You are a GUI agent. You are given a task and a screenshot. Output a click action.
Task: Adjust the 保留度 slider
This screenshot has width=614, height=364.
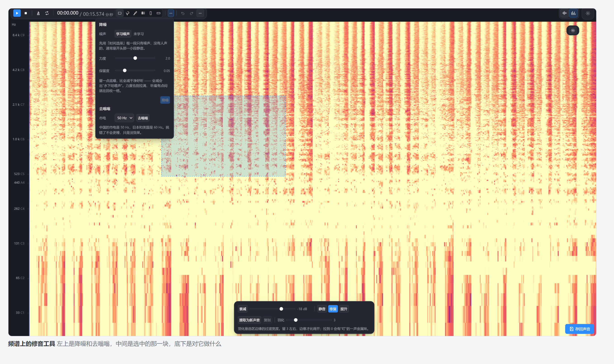[135, 70]
